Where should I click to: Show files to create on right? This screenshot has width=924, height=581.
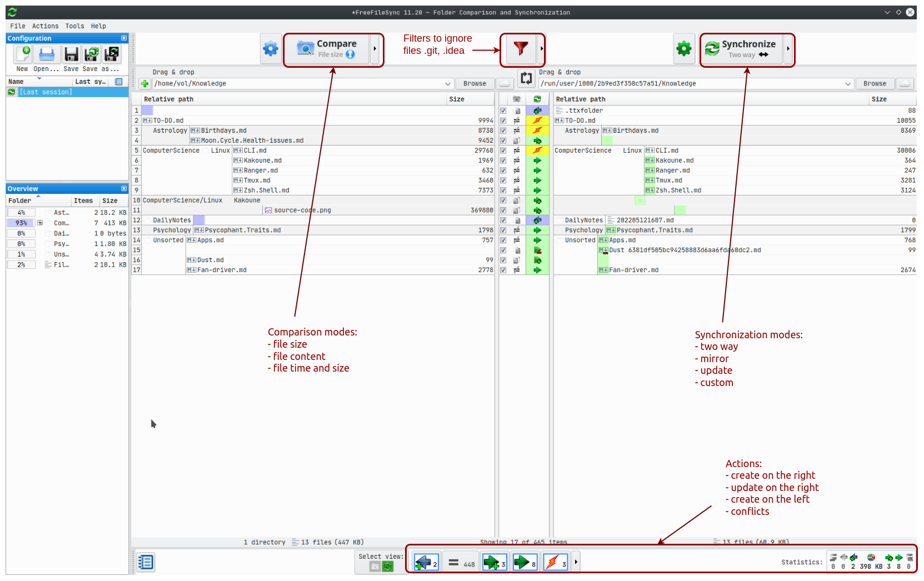(x=495, y=563)
